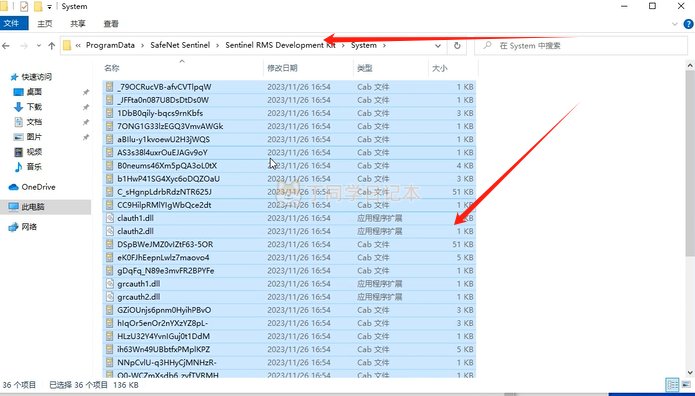Image resolution: width=695 pixels, height=396 pixels.
Task: Click the GZiOUnjs6pnm0HyihPBvO cab file icon
Action: coord(109,310)
